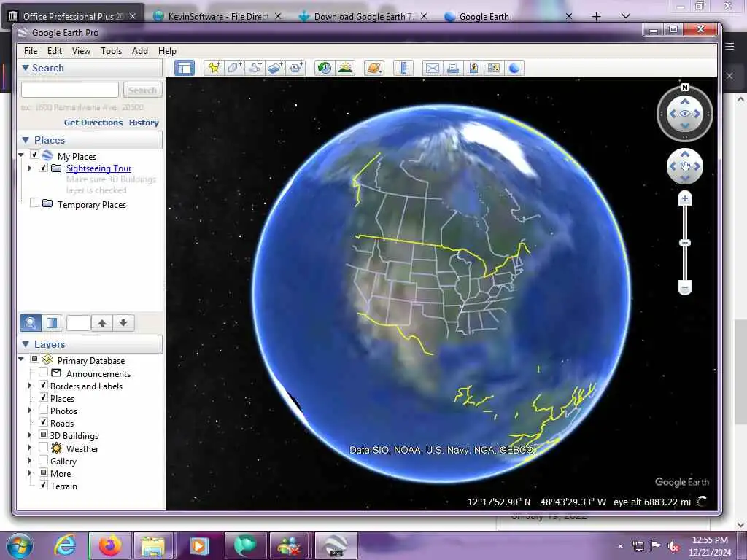Open the Edit menu
This screenshot has height=560, width=747.
click(54, 51)
